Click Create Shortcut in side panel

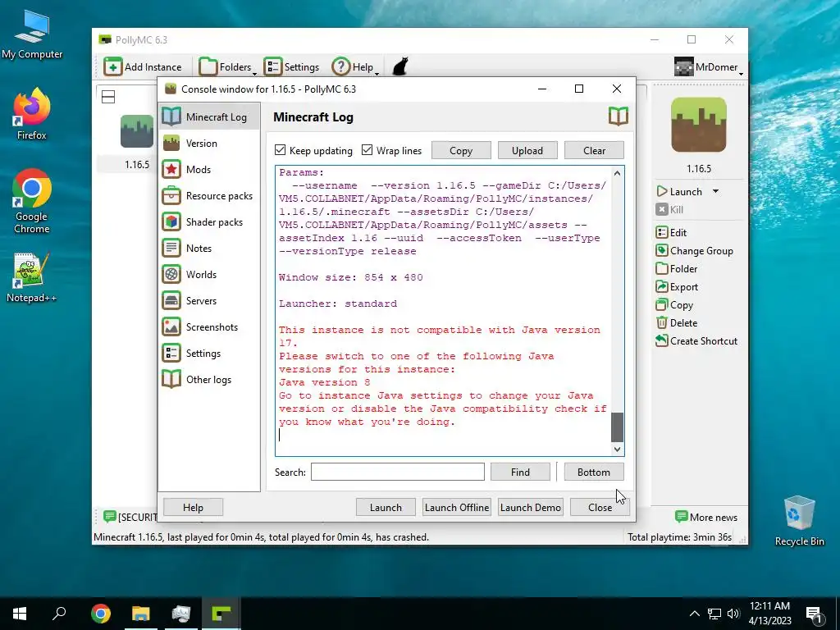(696, 340)
